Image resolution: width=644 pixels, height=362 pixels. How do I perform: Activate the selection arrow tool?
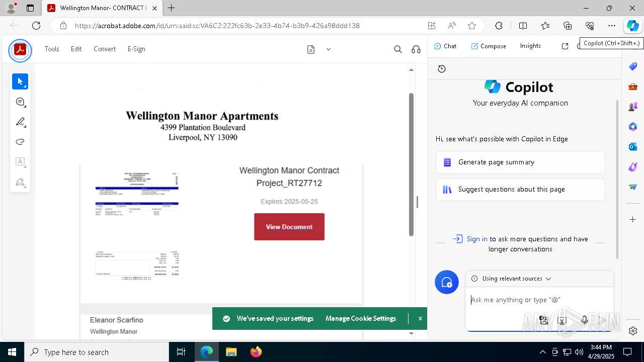tap(20, 81)
